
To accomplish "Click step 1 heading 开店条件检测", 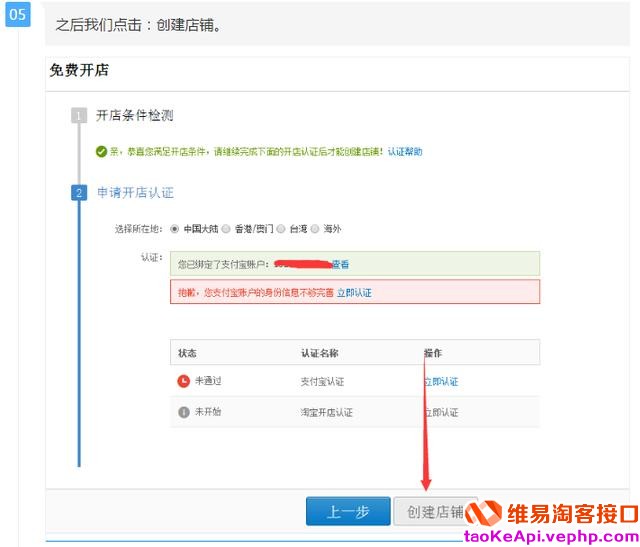I will [x=135, y=116].
